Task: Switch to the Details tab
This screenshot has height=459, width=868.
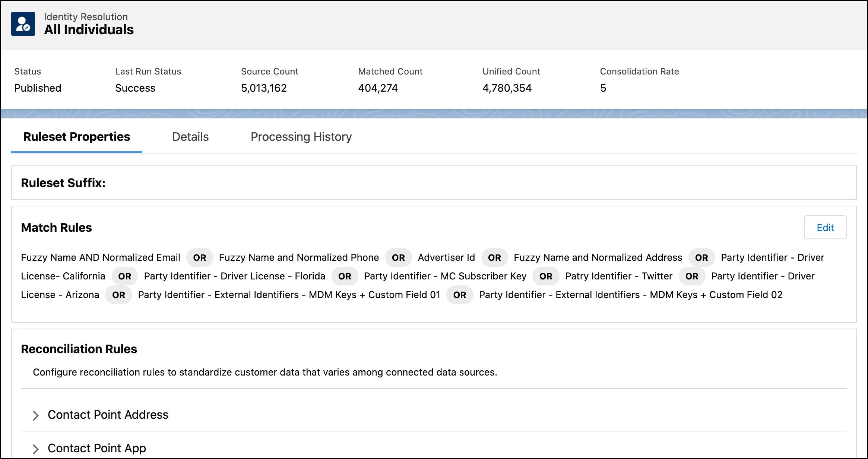Action: pos(190,137)
